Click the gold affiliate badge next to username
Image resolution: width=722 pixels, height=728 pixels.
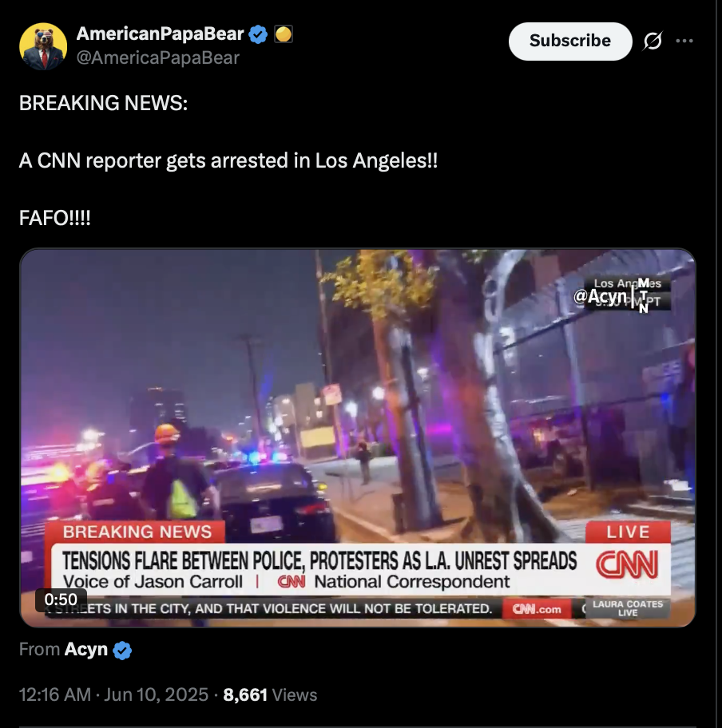[284, 34]
